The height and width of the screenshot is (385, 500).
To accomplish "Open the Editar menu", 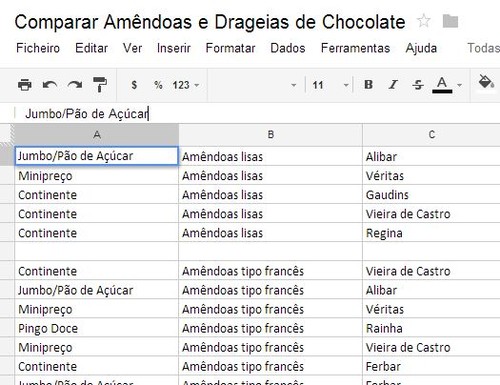I will [91, 48].
